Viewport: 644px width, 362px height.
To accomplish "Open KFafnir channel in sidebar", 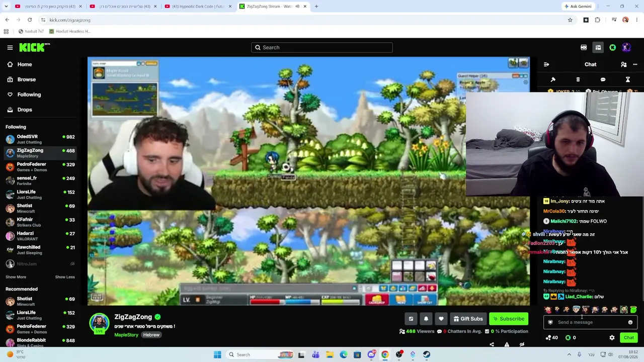I will [x=40, y=222].
